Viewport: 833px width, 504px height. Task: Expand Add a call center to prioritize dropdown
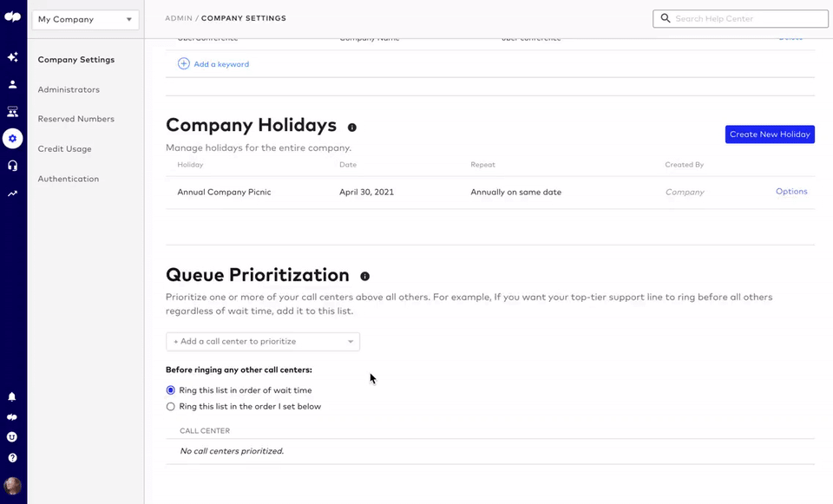click(x=263, y=342)
